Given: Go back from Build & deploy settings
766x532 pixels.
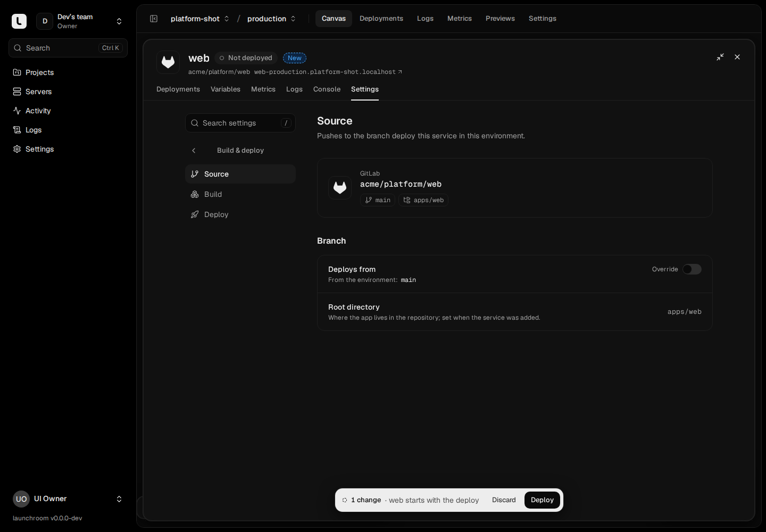Looking at the screenshot, I should [x=194, y=151].
